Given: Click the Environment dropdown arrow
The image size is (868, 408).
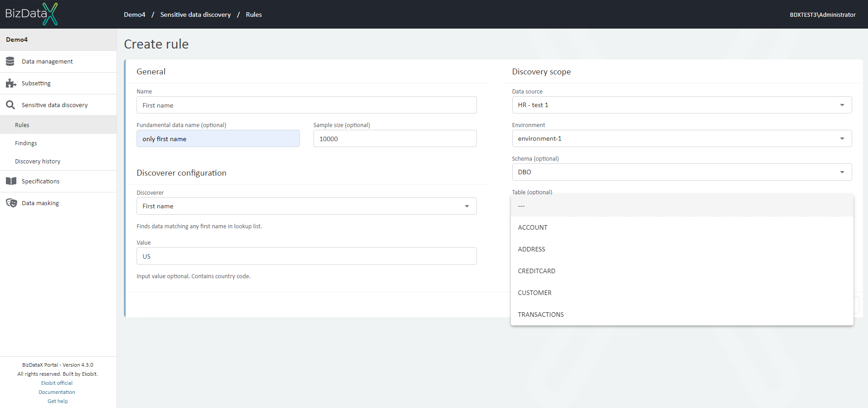Looking at the screenshot, I should (842, 138).
